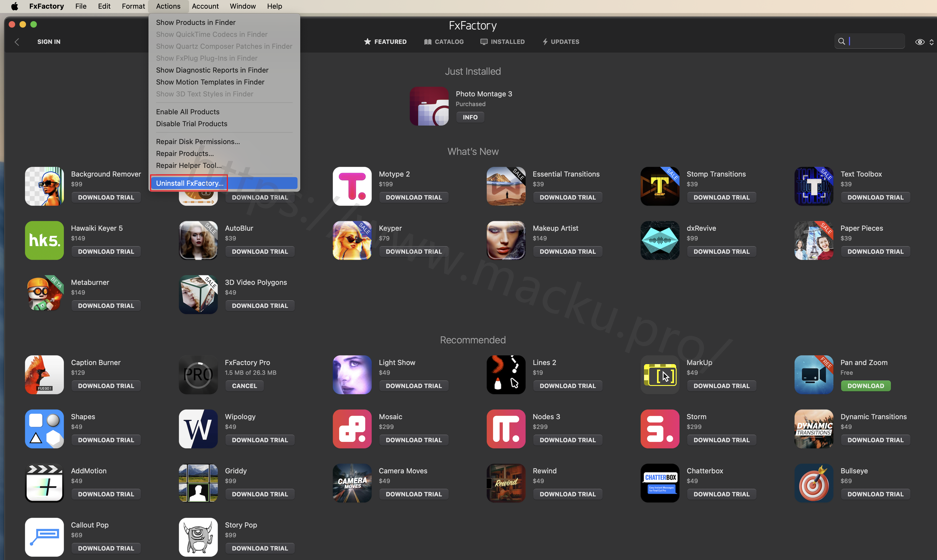Open the FxFactory Pro icon

pyautogui.click(x=198, y=375)
